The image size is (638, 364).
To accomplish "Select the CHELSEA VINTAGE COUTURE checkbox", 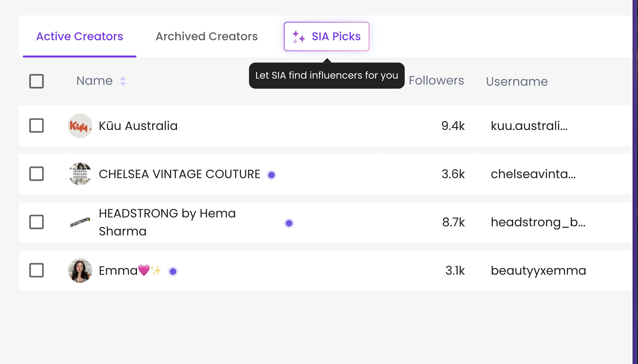I will coord(37,174).
